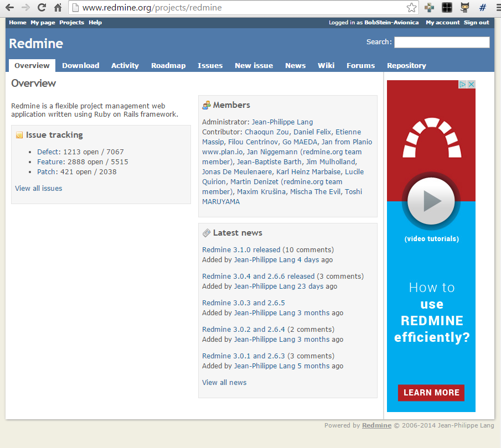Screen dimensions: 501x448
Task: Open contributor Daniel Felix's profile
Action: tap(312, 132)
